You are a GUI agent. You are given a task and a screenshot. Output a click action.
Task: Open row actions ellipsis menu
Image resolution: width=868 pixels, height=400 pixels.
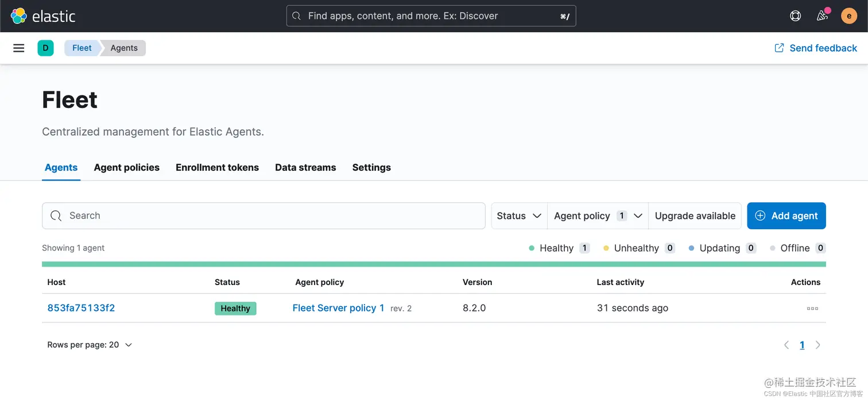812,309
